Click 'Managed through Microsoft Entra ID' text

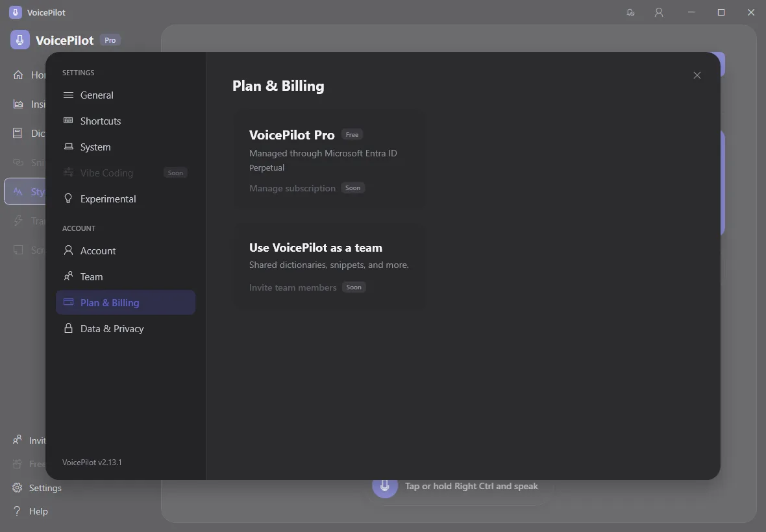[323, 153]
